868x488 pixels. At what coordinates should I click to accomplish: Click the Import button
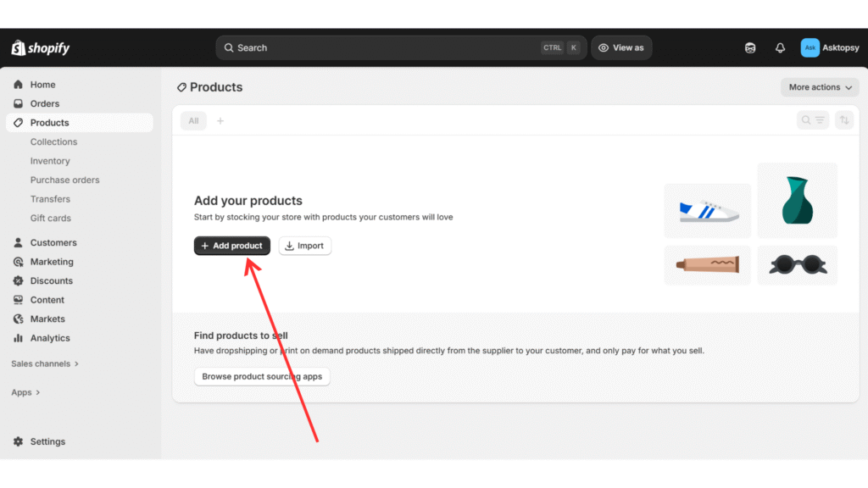coord(304,246)
